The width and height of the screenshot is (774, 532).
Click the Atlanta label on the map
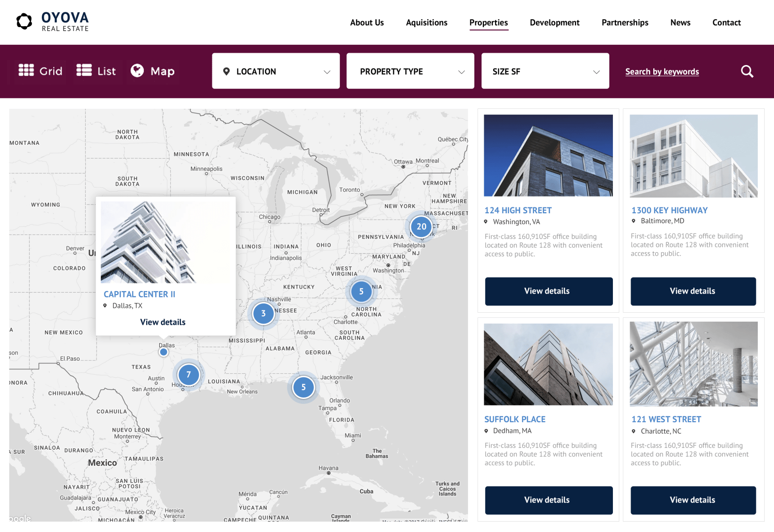tap(305, 332)
